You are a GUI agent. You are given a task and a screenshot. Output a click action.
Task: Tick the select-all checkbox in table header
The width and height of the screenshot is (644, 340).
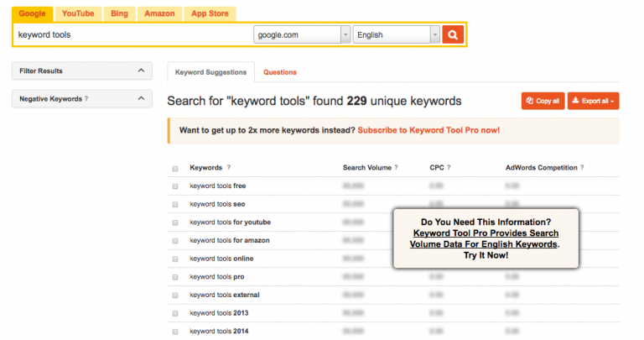175,168
